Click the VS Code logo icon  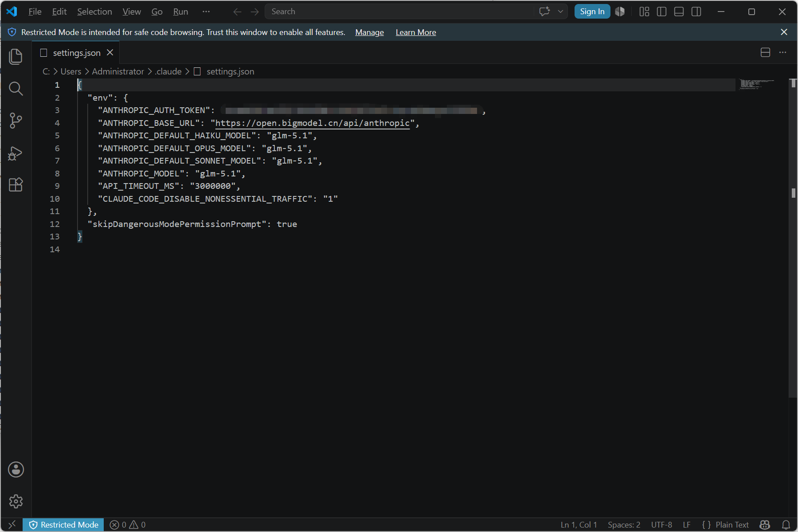coord(12,12)
